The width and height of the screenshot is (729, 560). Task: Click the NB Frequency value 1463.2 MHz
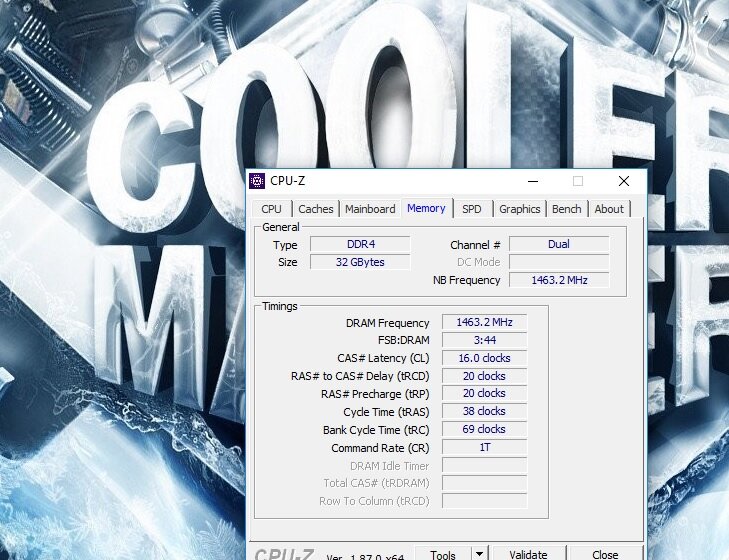(x=559, y=280)
